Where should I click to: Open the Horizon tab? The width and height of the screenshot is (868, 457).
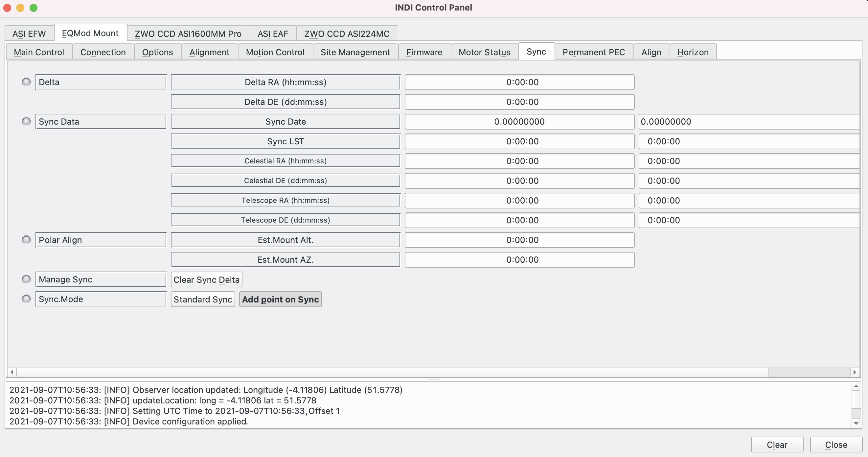point(693,52)
